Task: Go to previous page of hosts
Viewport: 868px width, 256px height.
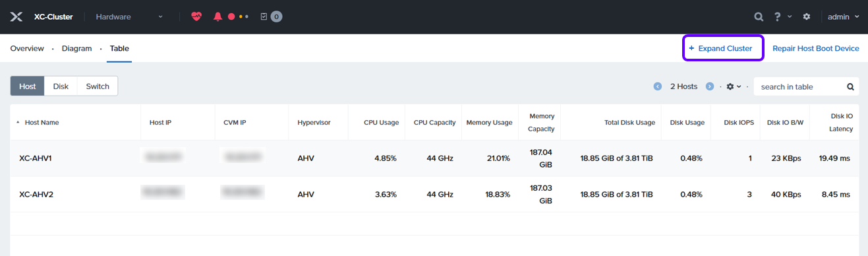Action: tap(658, 86)
